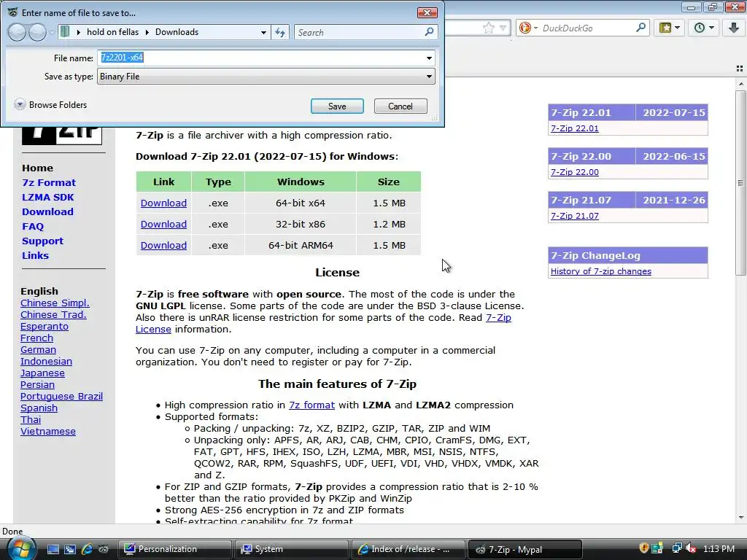Open the 7-Zip 22.01 news link

tap(575, 128)
